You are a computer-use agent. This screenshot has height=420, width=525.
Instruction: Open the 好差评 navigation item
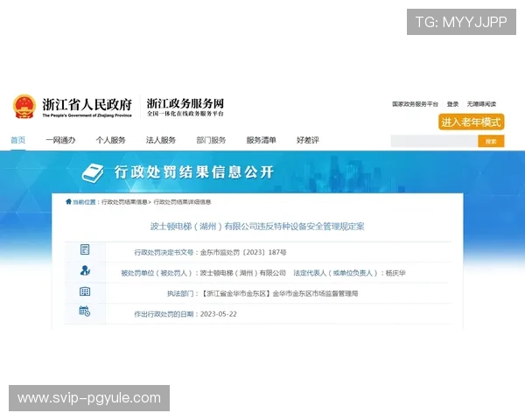[308, 140]
